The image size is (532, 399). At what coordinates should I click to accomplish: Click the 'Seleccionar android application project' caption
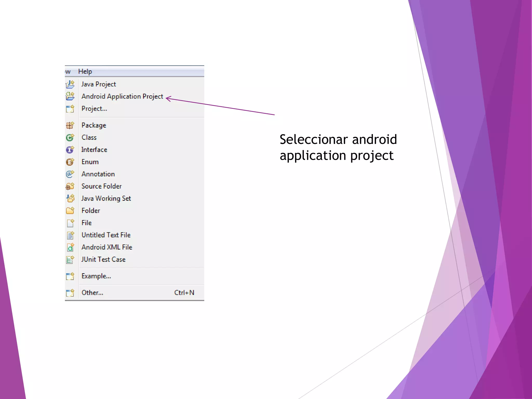(338, 148)
